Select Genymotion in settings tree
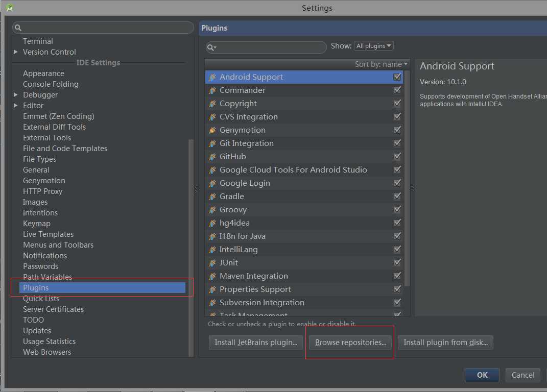547x392 pixels. (44, 181)
